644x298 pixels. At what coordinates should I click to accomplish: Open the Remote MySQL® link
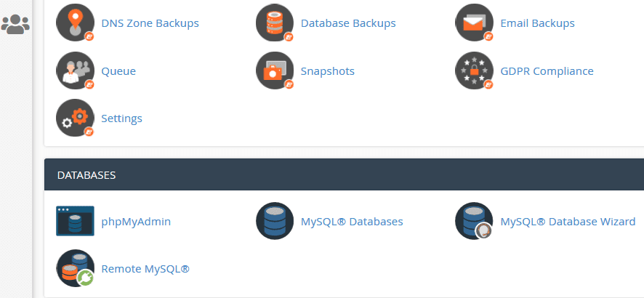coord(145,269)
